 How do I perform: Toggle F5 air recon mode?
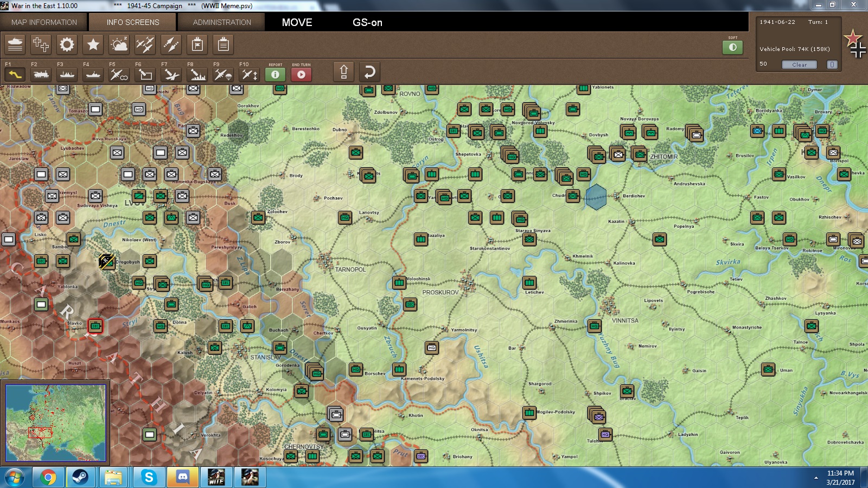point(119,74)
